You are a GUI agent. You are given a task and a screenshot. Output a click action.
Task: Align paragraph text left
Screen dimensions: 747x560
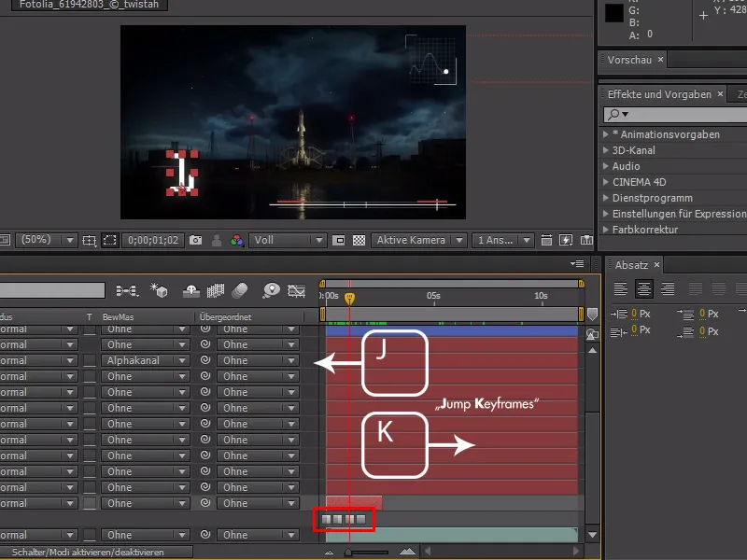[x=620, y=288]
